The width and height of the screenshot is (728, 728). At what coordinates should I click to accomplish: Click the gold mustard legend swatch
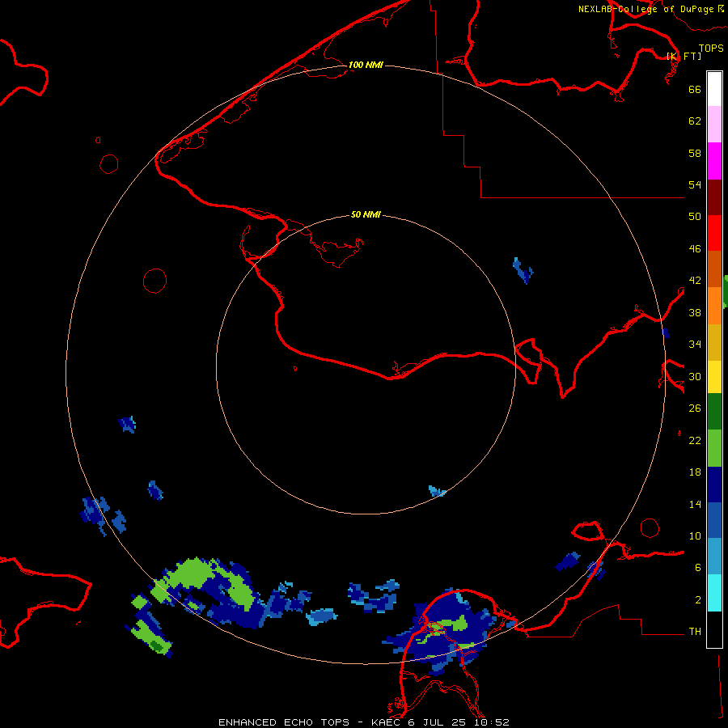click(714, 342)
